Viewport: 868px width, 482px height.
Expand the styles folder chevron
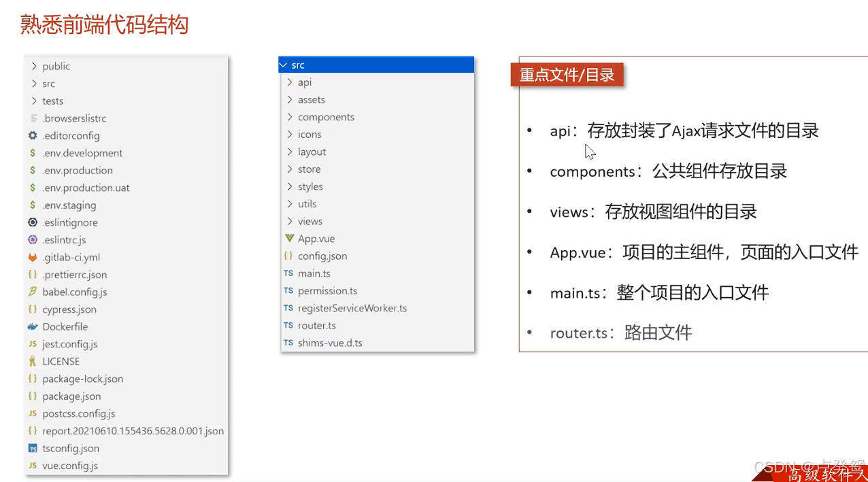coord(290,186)
